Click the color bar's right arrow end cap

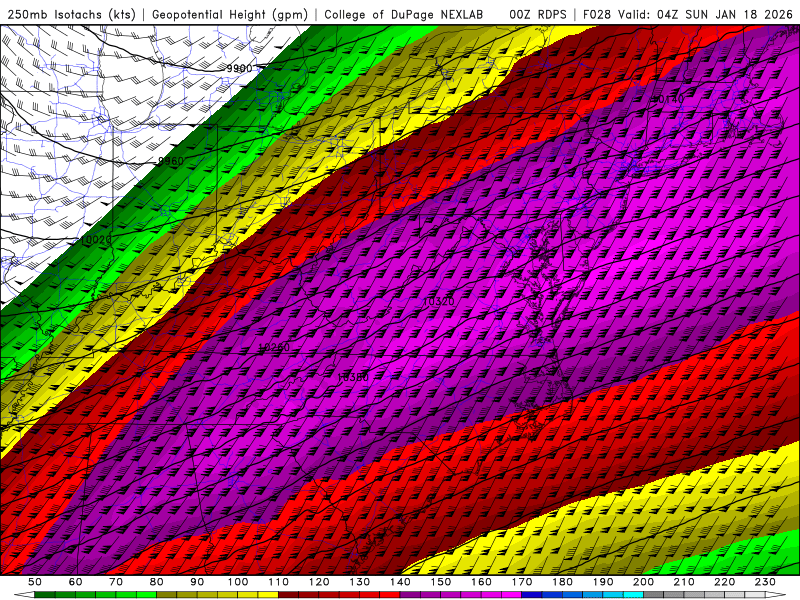click(776, 595)
